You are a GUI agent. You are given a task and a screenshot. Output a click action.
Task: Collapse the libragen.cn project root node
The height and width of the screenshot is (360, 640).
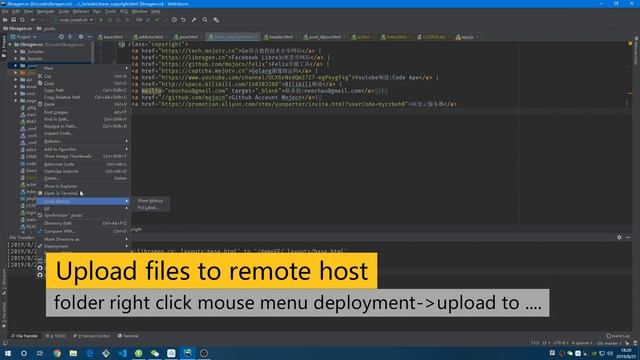click(x=10, y=44)
